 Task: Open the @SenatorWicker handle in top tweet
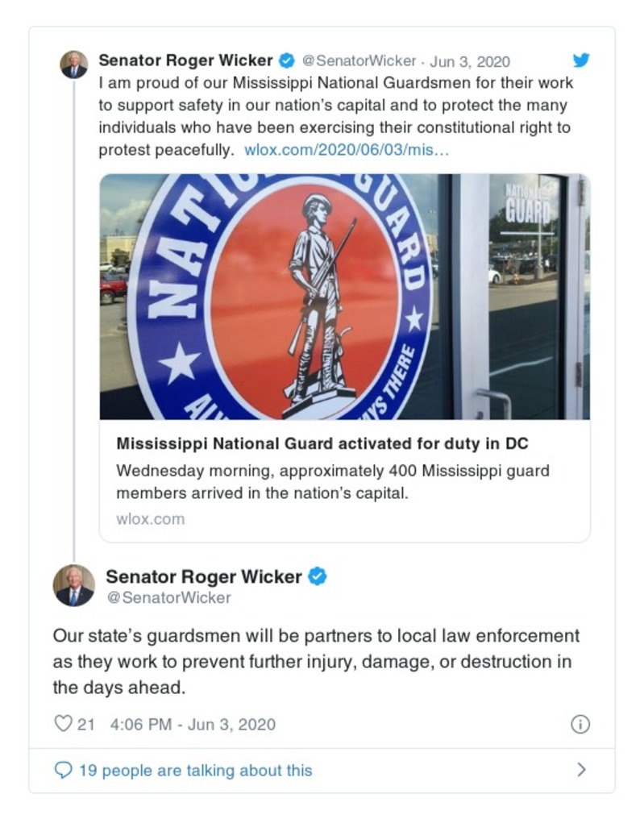coord(359,61)
